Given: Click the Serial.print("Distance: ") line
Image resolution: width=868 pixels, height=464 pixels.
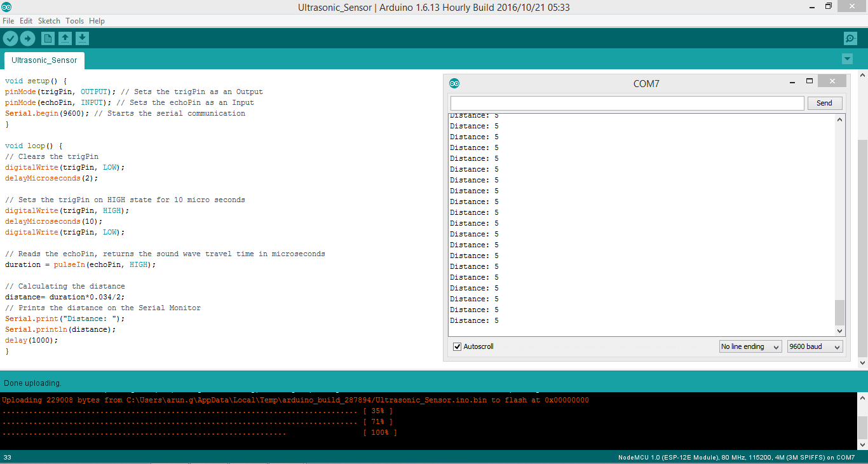Looking at the screenshot, I should 65,319.
